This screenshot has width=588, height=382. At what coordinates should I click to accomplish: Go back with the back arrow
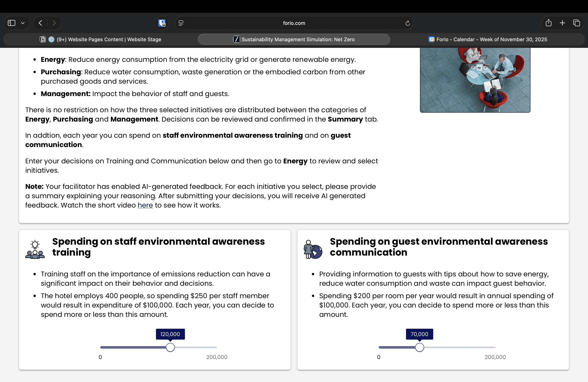40,23
